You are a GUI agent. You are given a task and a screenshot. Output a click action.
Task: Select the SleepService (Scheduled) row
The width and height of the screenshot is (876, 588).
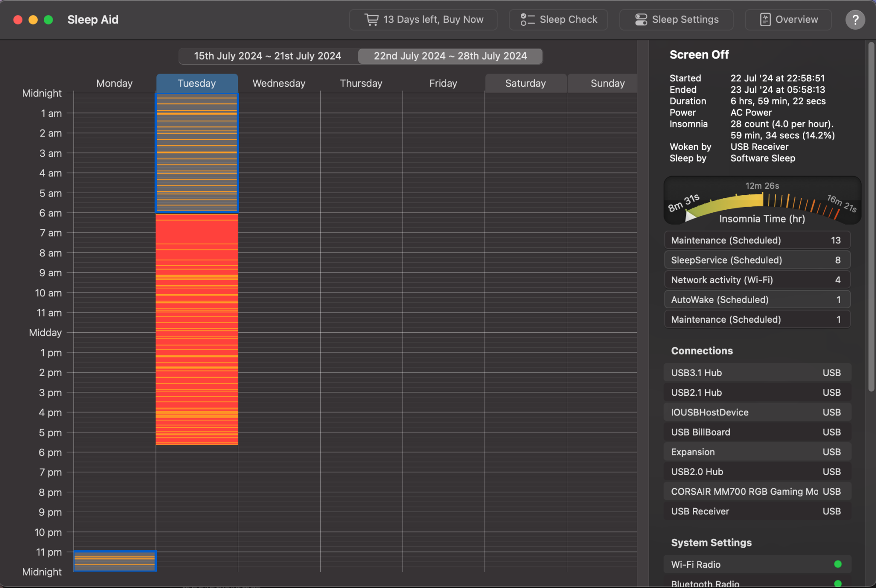(757, 260)
